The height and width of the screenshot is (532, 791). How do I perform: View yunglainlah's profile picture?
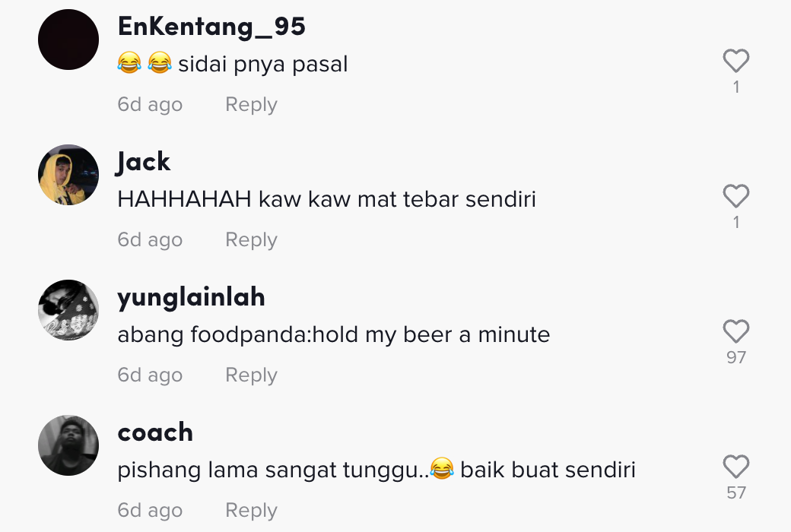click(68, 310)
